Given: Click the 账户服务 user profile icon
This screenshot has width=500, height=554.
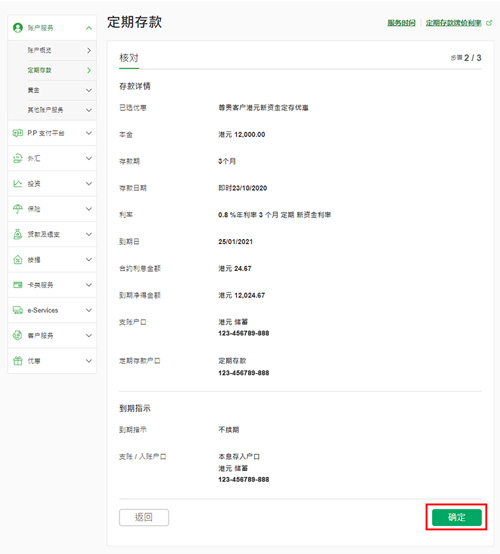Looking at the screenshot, I should pos(18,28).
